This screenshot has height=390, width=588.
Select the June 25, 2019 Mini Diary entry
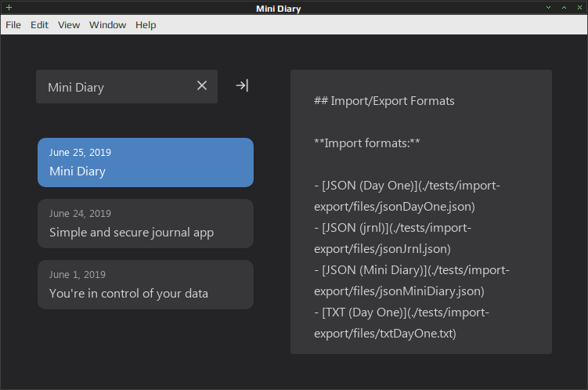146,162
